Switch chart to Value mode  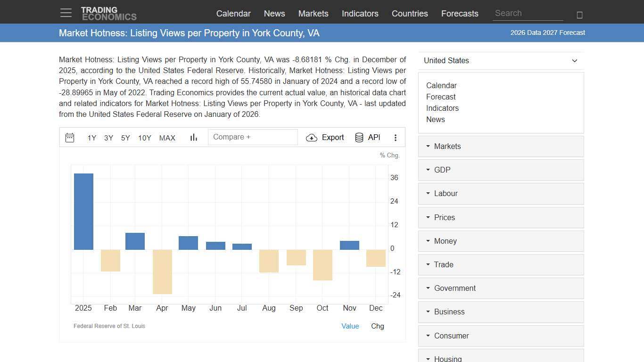pos(350,326)
